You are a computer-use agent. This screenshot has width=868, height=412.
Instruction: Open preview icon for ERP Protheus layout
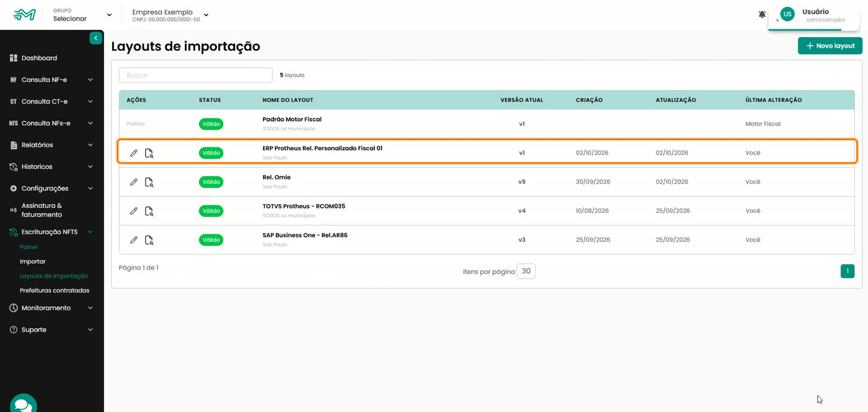[149, 153]
